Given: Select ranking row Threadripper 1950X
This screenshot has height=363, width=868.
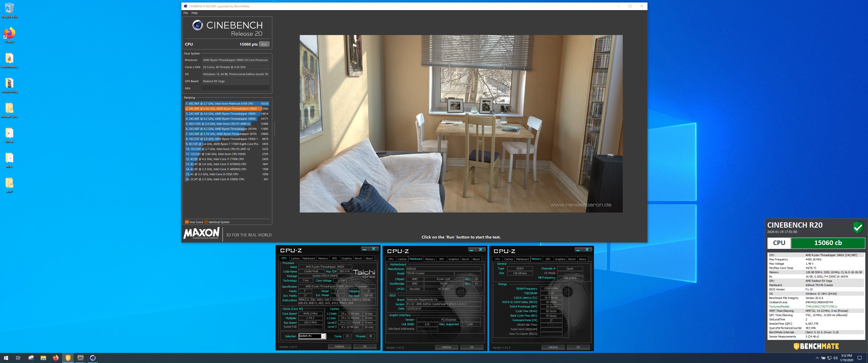Looking at the screenshot, I should (227, 139).
